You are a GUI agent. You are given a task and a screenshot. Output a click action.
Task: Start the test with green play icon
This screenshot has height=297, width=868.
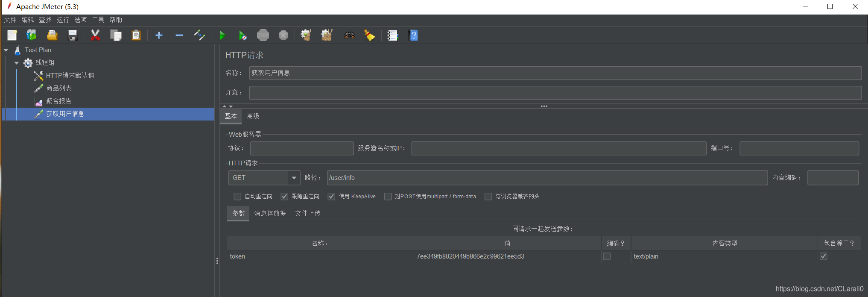point(222,35)
